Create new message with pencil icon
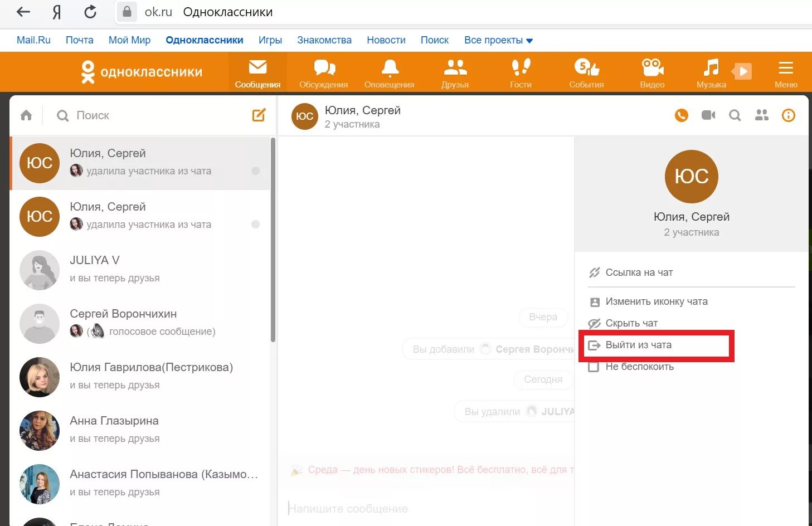This screenshot has height=526, width=812. tap(259, 115)
